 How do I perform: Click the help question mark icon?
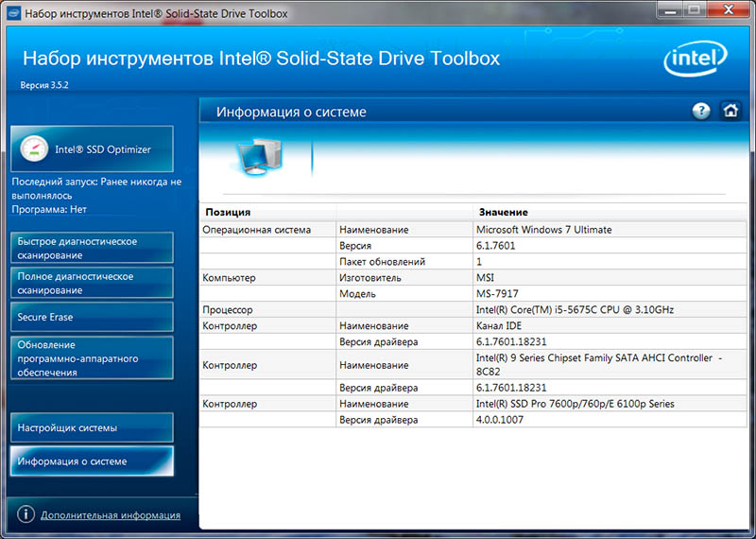pos(700,111)
